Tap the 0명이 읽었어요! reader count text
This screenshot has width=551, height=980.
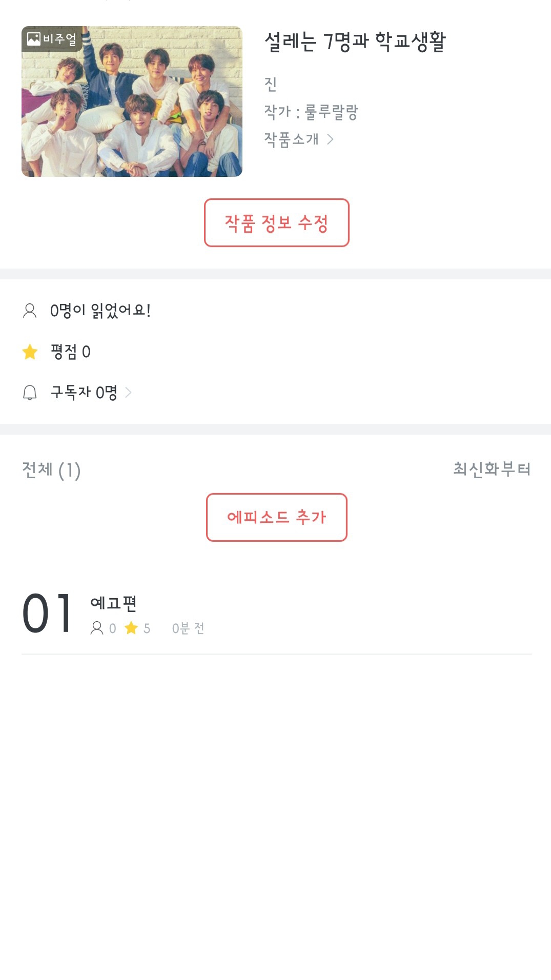point(100,311)
